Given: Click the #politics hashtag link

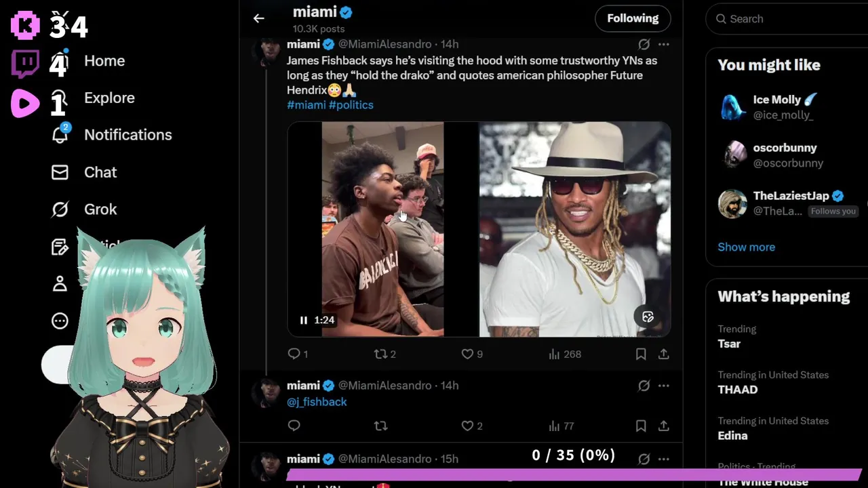Looking at the screenshot, I should [x=351, y=105].
